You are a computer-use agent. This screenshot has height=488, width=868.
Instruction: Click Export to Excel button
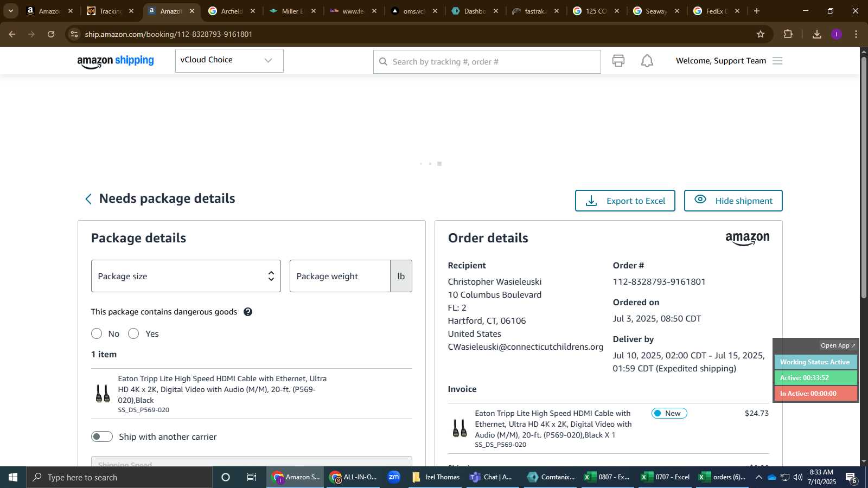(x=625, y=201)
